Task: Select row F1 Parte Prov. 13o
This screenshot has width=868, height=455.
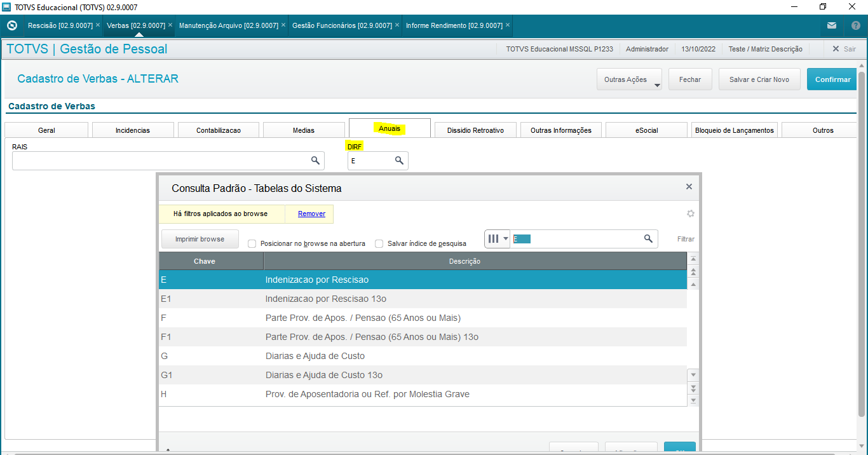Action: click(x=423, y=337)
